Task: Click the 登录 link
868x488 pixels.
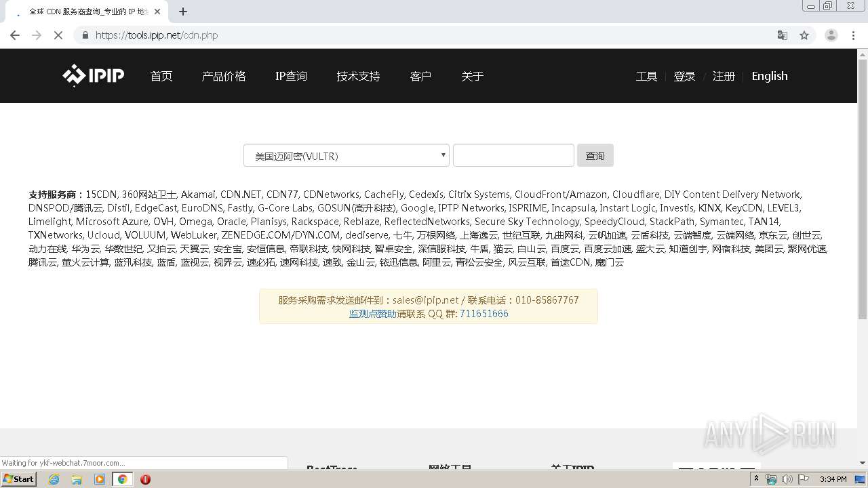Action: [684, 76]
